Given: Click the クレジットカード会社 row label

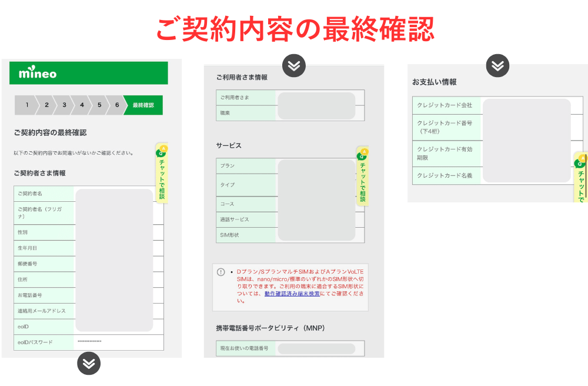Looking at the screenshot, I should (445, 105).
